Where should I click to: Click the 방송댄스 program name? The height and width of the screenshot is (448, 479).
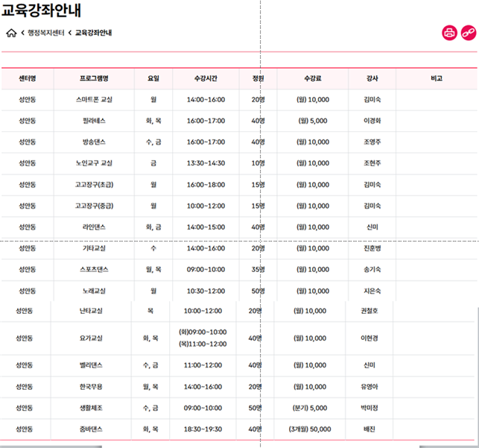[x=94, y=142]
